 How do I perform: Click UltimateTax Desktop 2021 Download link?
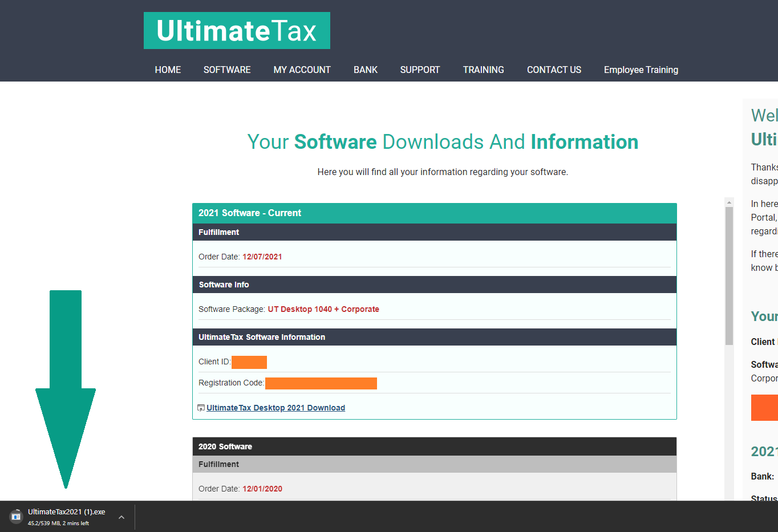tap(275, 408)
